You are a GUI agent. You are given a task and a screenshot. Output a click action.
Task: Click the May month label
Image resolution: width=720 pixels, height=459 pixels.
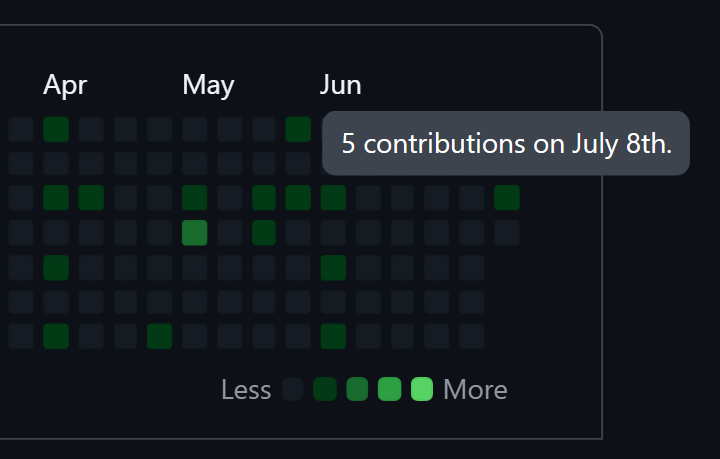click(x=208, y=85)
